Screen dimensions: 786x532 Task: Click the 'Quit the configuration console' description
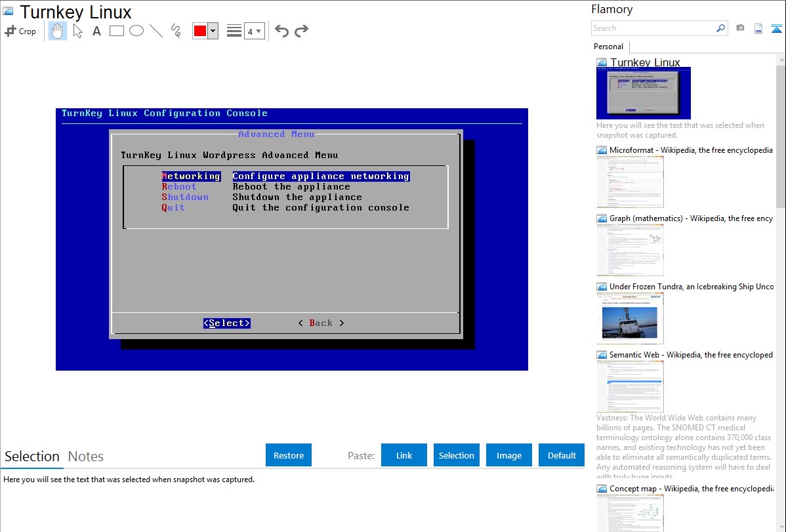coord(321,207)
